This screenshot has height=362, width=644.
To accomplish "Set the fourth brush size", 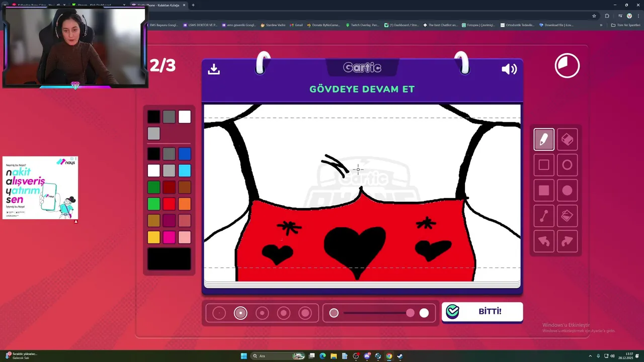I will click(x=284, y=313).
